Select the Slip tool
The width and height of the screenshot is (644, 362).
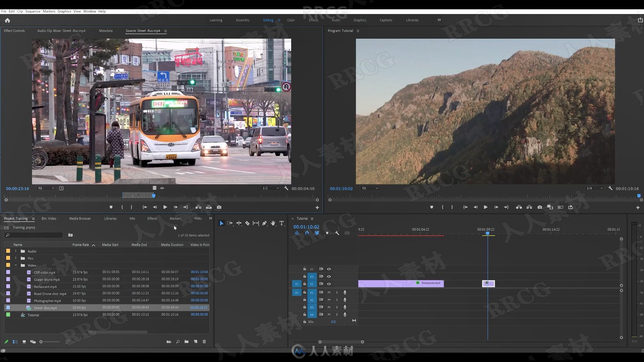pos(256,223)
